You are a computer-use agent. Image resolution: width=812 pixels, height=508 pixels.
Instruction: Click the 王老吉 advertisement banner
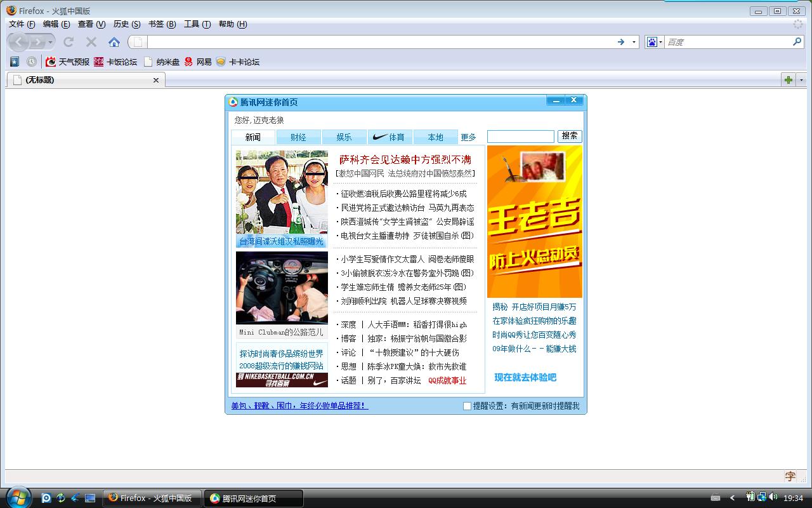[535, 222]
